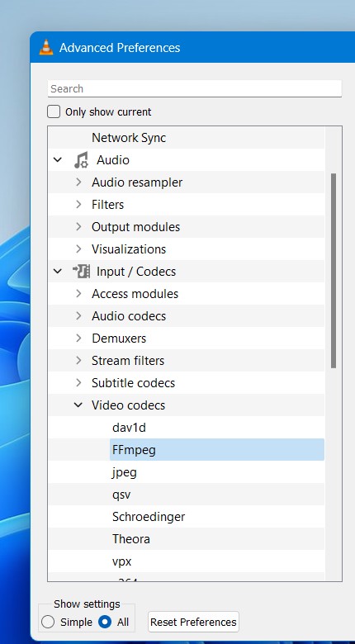Click into the Search field
This screenshot has height=644, width=355.
click(x=194, y=88)
